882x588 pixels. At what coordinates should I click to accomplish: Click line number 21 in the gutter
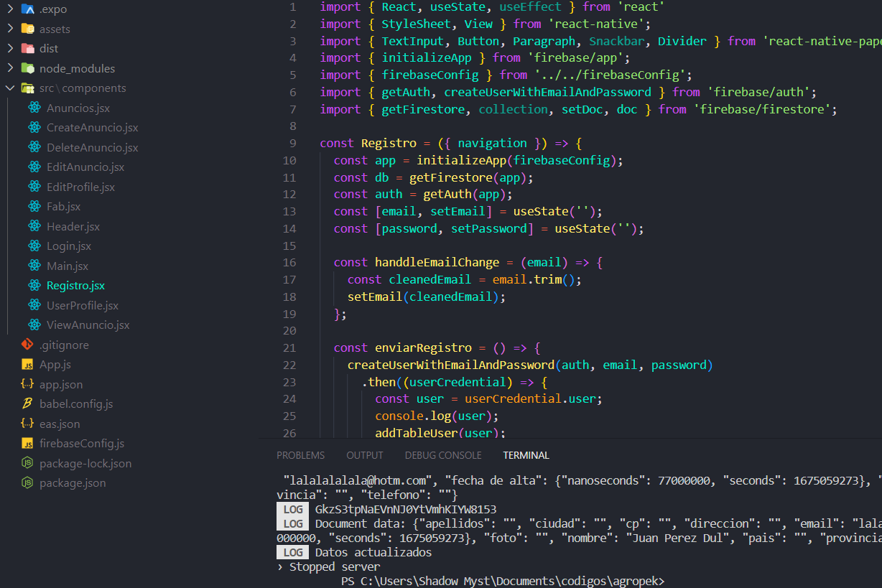(x=289, y=347)
